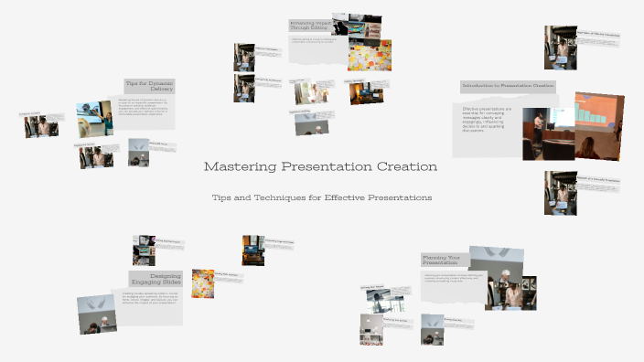Select the designer desk collage photo above Designing heading
The image size is (644, 362).
144,250
